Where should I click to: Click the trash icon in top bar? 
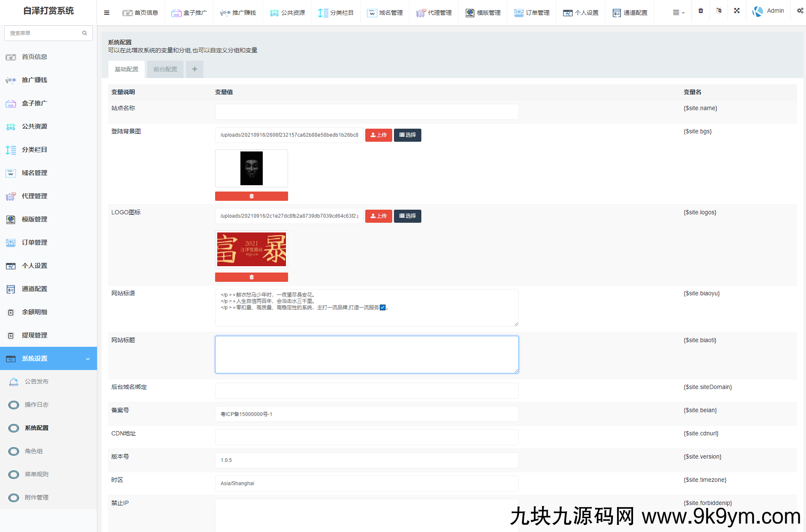701,11
